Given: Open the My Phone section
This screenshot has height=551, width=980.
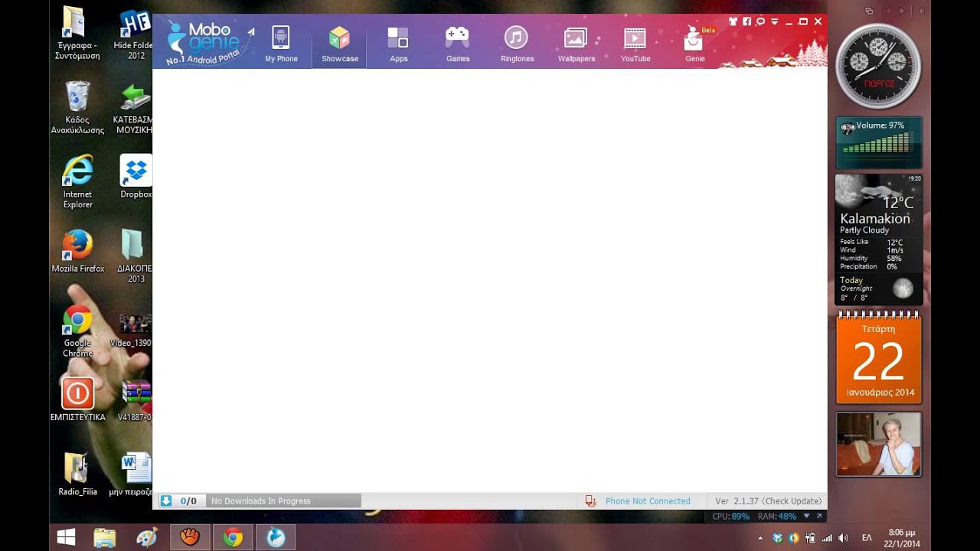Looking at the screenshot, I should coord(281,44).
